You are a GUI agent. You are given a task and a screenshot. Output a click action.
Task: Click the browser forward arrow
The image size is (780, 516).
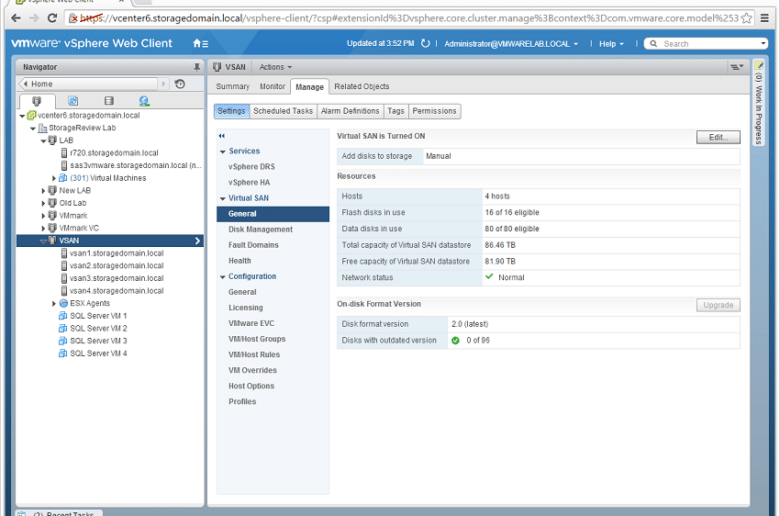pos(34,18)
